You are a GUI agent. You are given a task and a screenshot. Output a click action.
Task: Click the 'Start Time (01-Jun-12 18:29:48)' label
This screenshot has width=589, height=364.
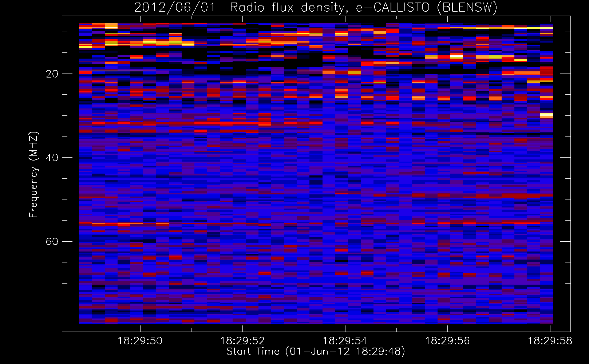[x=316, y=352]
